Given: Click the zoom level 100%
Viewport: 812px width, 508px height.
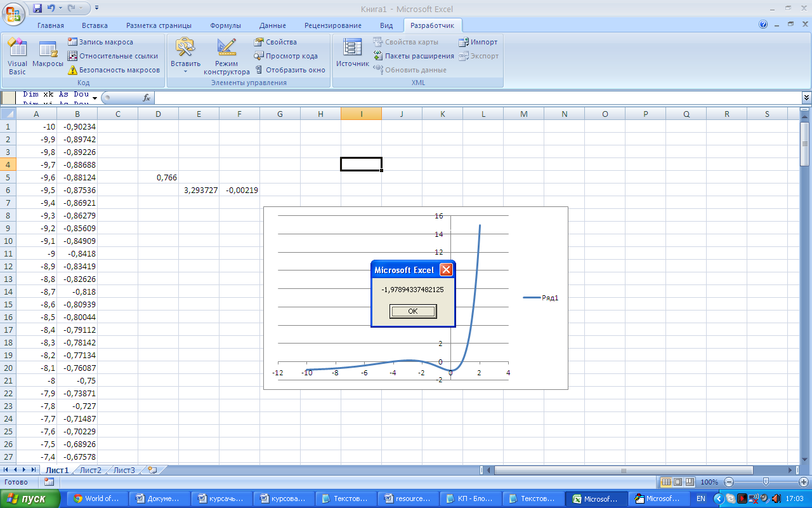Looking at the screenshot, I should click(710, 482).
